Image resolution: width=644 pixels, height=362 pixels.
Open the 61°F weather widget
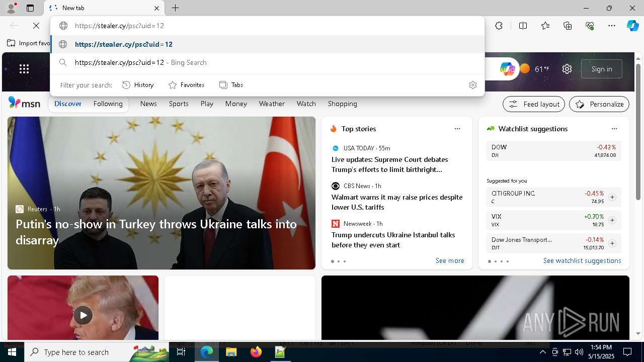pos(535,69)
